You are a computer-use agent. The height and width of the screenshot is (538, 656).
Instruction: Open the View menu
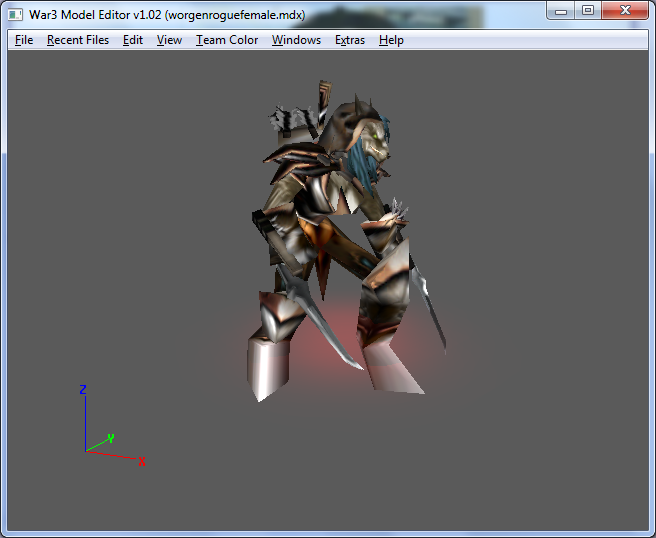tap(169, 40)
